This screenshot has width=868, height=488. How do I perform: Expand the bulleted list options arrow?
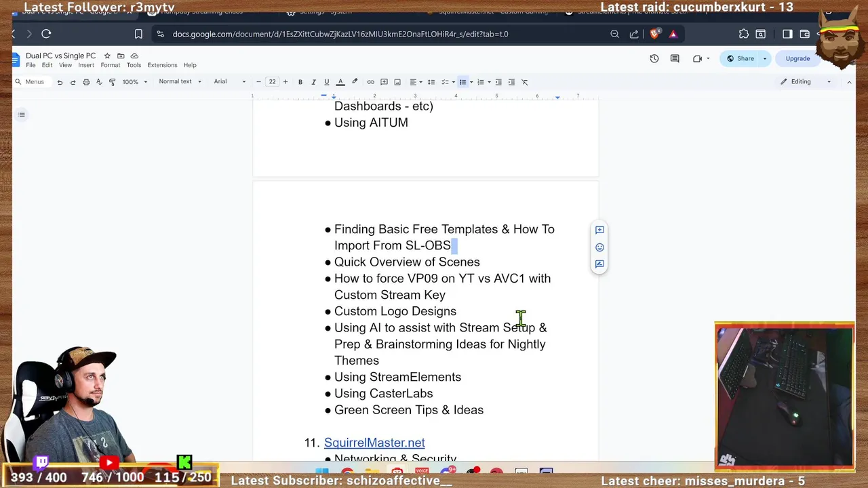click(471, 82)
